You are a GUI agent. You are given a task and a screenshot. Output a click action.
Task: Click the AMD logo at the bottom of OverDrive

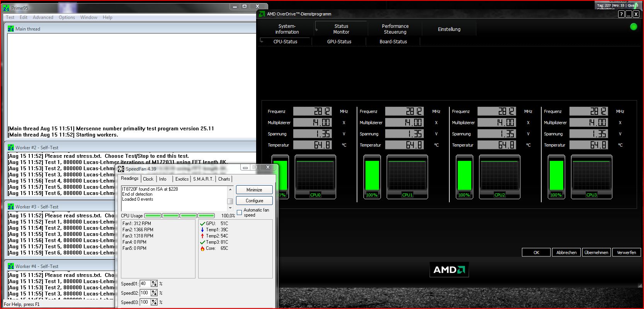[x=449, y=270]
